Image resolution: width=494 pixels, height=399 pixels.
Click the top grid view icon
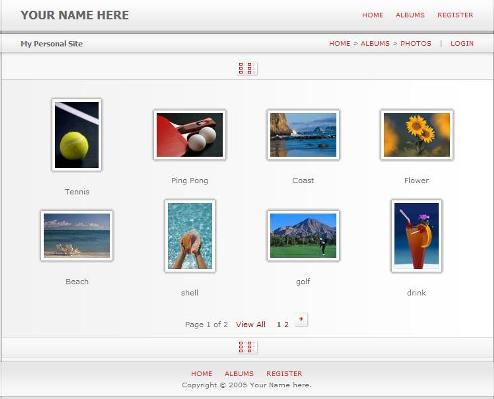tap(247, 68)
